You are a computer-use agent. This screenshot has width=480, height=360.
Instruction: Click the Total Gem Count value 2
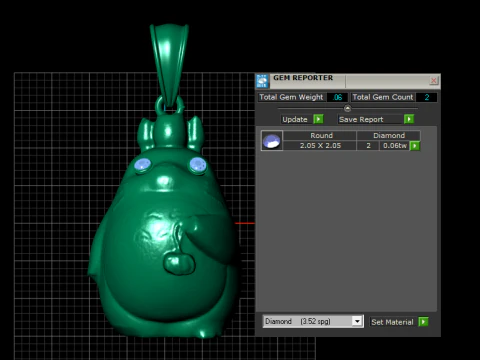click(427, 97)
